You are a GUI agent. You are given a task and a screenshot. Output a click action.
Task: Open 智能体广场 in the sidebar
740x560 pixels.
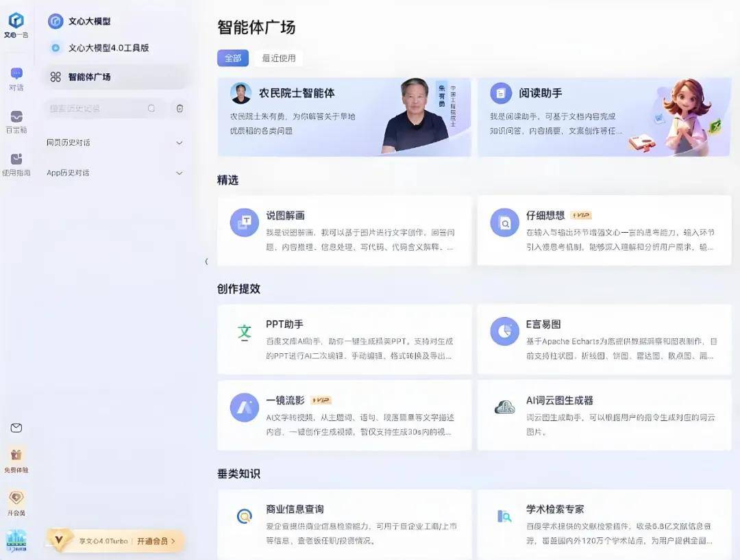116,77
